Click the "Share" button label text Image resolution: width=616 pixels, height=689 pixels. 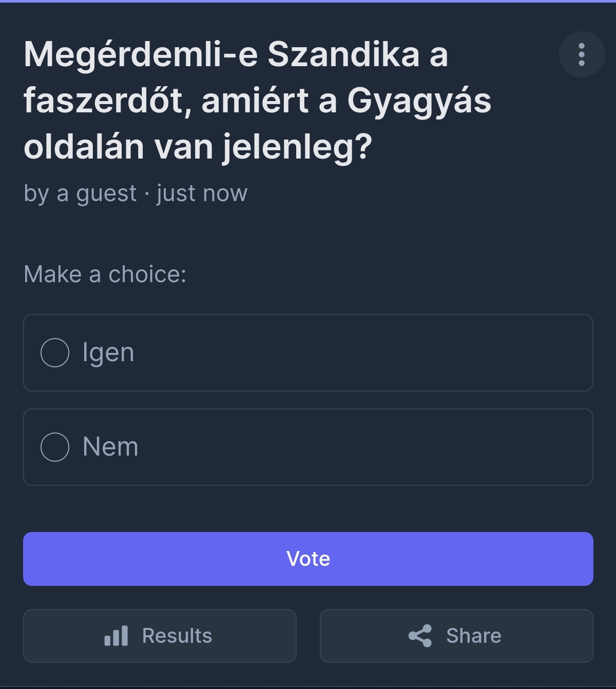[474, 636]
